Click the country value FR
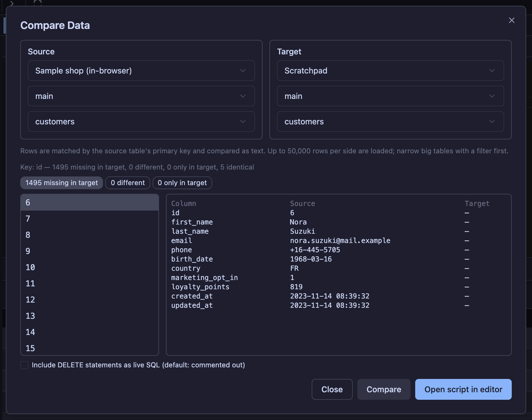The height and width of the screenshot is (420, 532). tap(294, 268)
